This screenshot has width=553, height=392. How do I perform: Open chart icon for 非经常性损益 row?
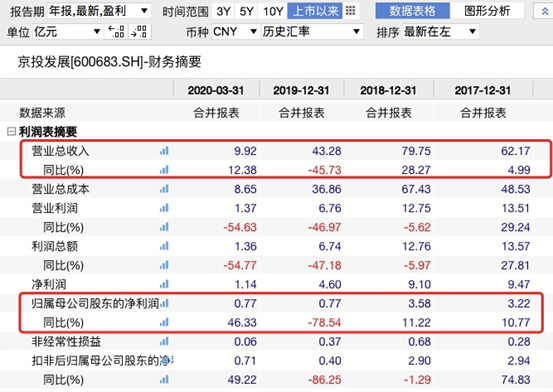(x=164, y=342)
